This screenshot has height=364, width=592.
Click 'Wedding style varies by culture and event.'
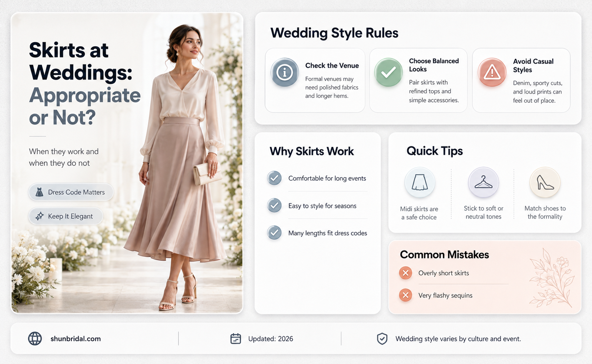point(458,338)
